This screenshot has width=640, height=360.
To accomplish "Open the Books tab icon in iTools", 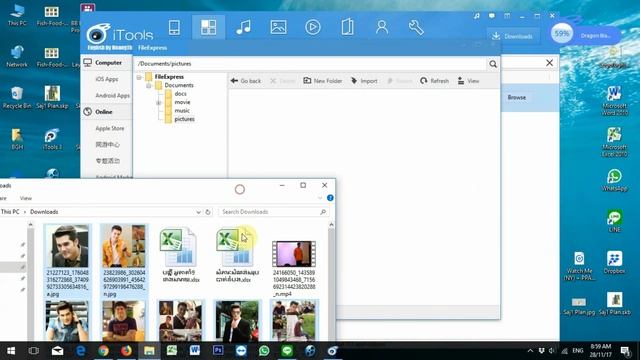I will coord(347,27).
